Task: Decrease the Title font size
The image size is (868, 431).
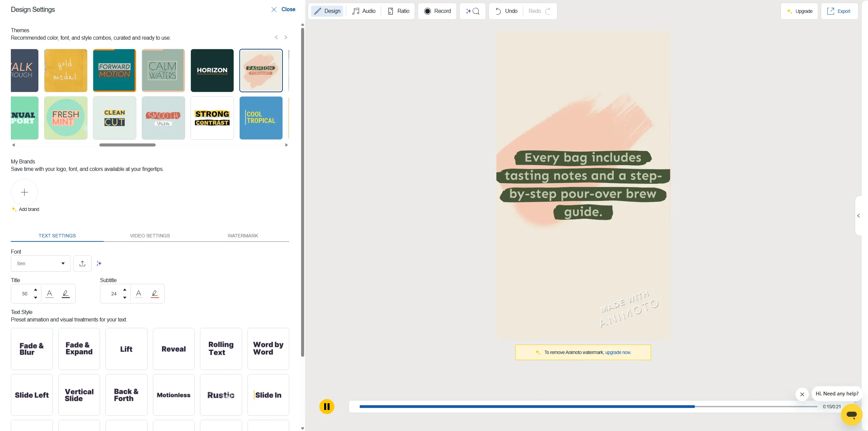Action: pyautogui.click(x=36, y=298)
